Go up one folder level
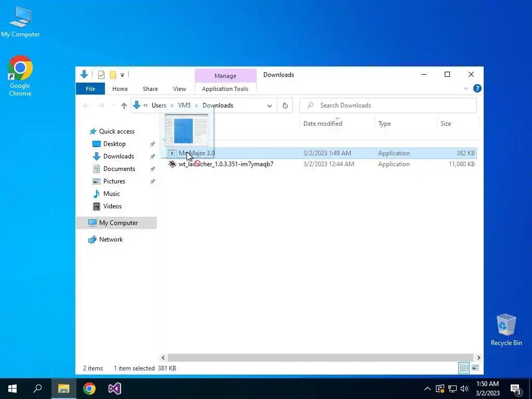 (x=124, y=105)
